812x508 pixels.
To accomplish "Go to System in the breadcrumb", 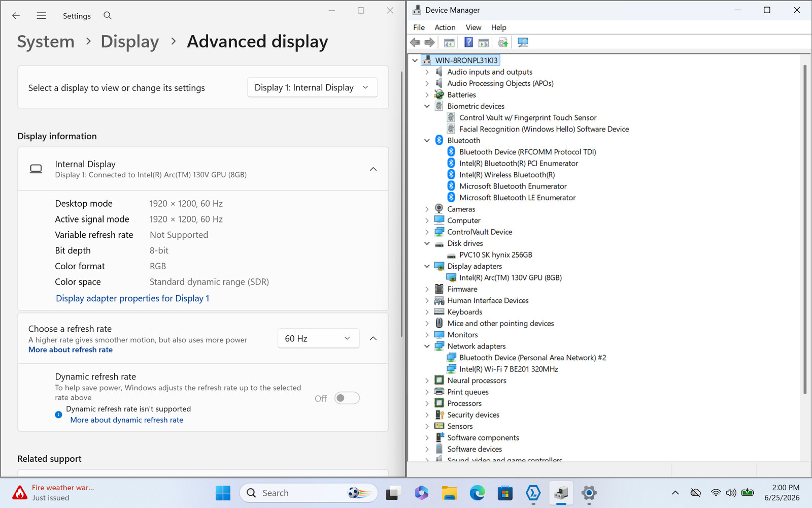I will pyautogui.click(x=46, y=42).
